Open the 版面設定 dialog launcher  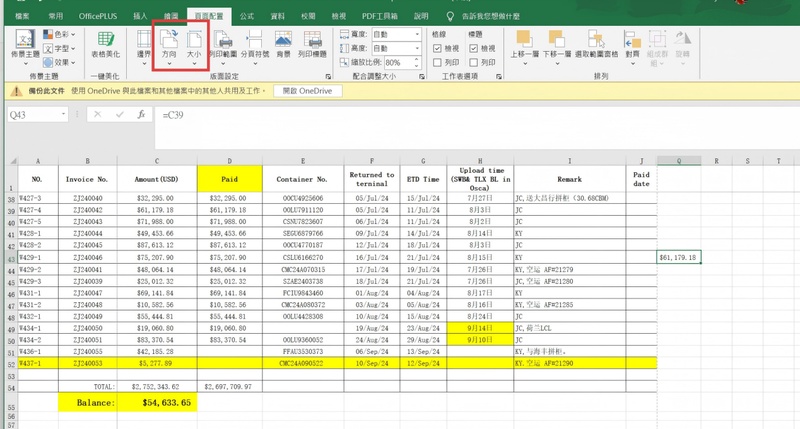pyautogui.click(x=328, y=77)
